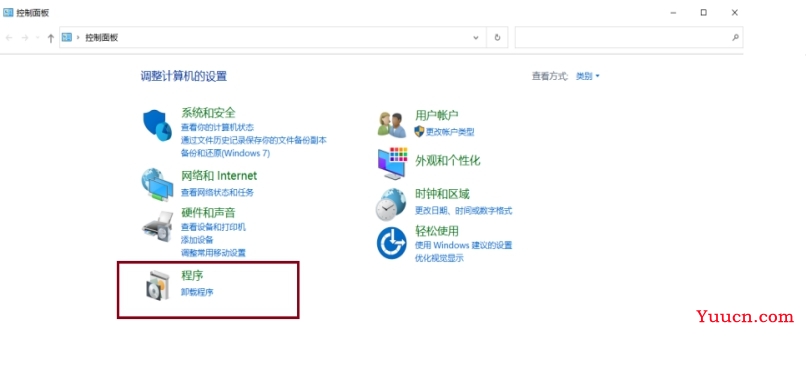Screen dimensions: 806x371
Task: Click the forward arrow navigation icon
Action: (x=25, y=38)
